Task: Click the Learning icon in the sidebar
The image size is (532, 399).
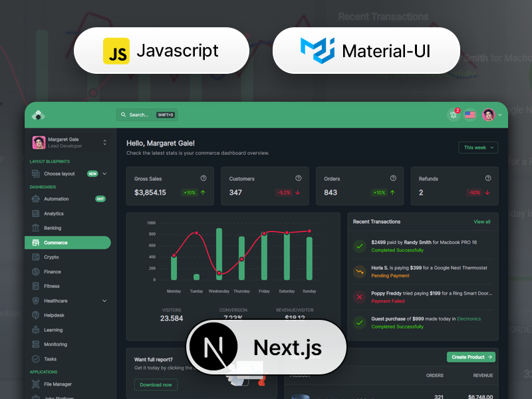Action: (x=36, y=330)
